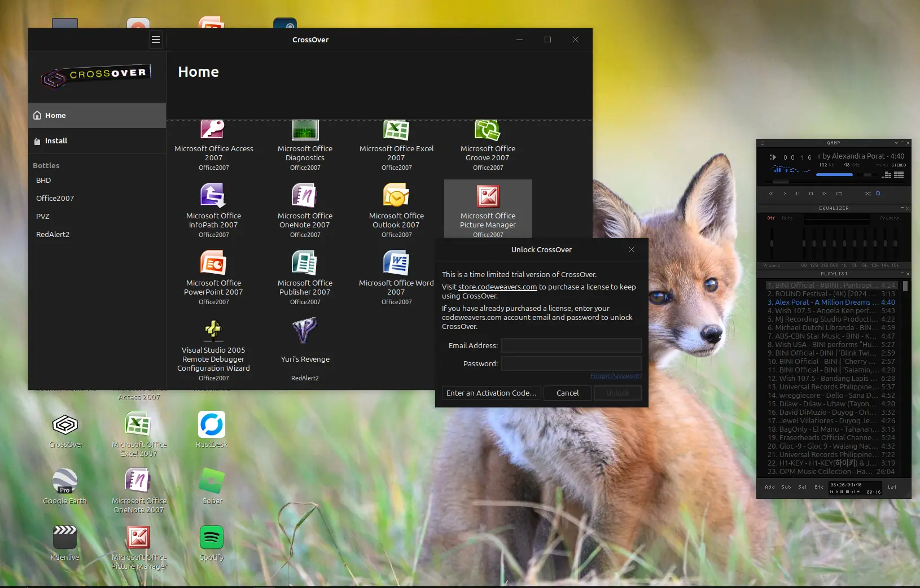The width and height of the screenshot is (920, 588).
Task: Open the Install section in CrossOver sidebar
Action: (97, 141)
